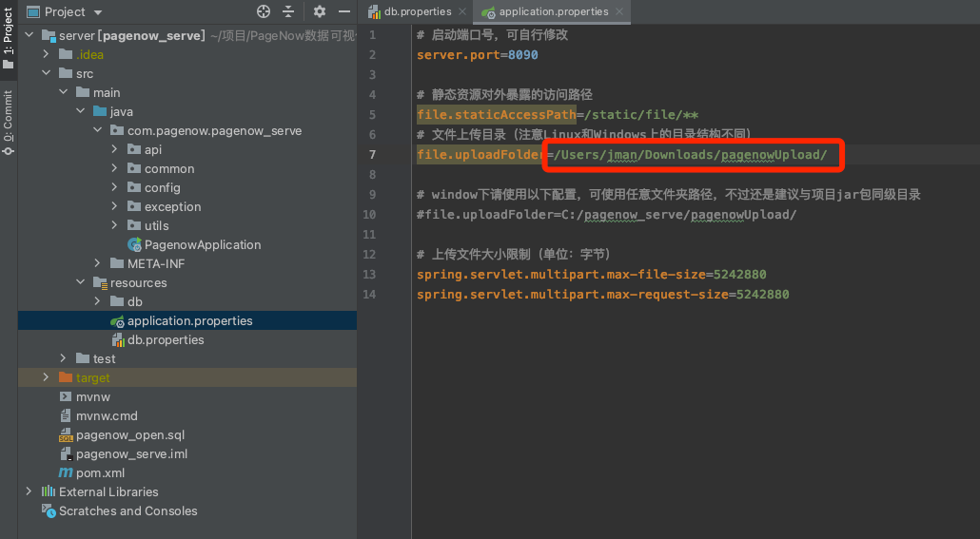Select db.properties in the project tree
Viewport: 980px width, 539px height.
[166, 339]
